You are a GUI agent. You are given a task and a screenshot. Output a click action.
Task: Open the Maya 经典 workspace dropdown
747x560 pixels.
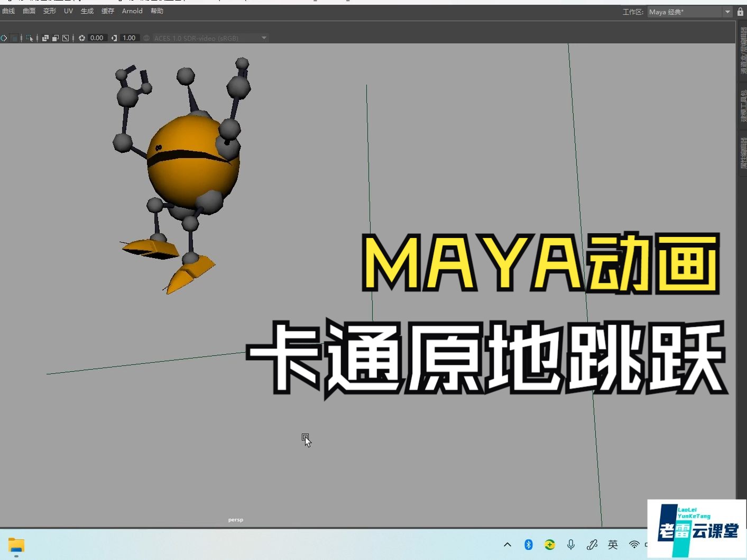(727, 11)
